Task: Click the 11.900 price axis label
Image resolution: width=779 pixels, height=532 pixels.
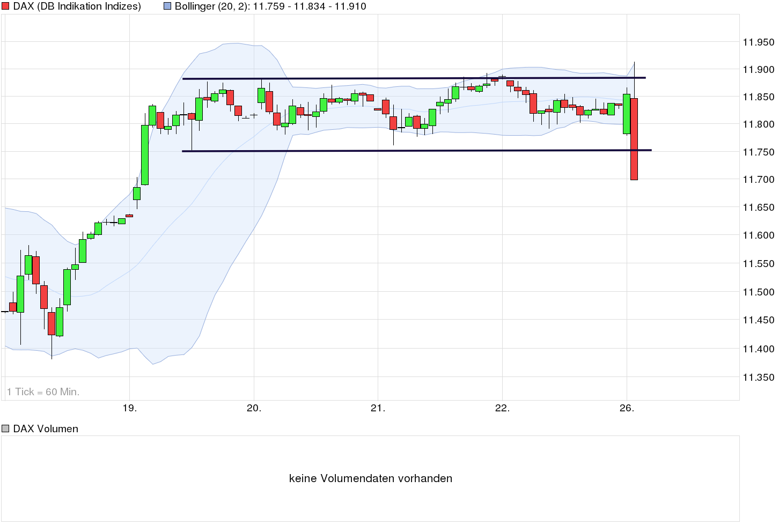Action: 758,70
